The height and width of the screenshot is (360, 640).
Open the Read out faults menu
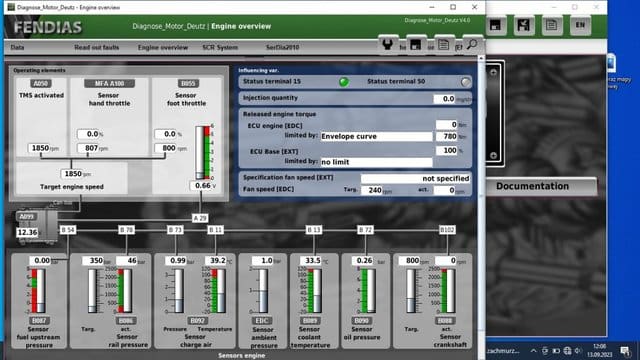coord(97,47)
